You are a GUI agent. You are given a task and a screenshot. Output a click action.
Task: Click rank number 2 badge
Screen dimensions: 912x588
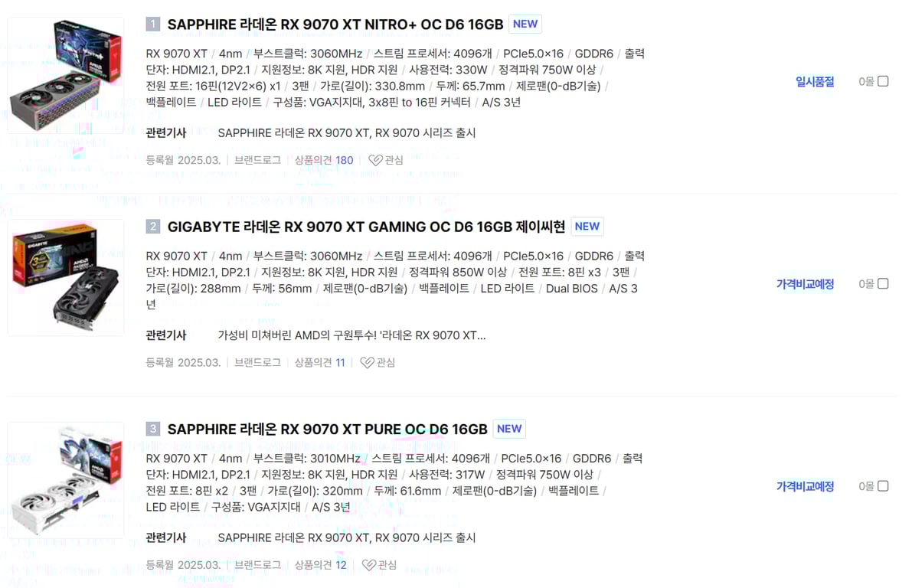tap(152, 227)
